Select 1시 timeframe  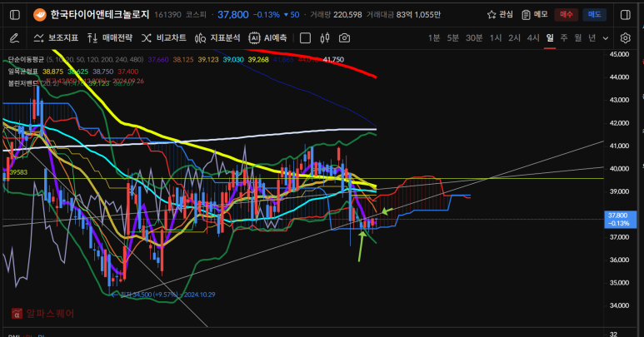pos(496,38)
